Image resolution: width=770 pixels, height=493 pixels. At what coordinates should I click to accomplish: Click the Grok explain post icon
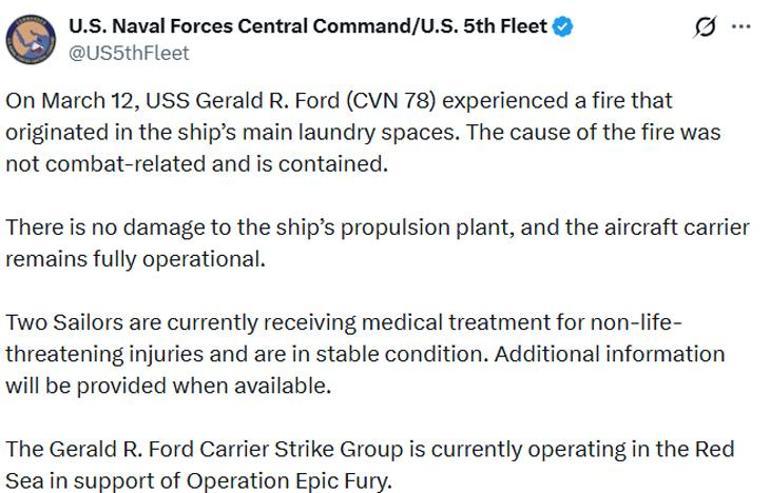point(705,27)
